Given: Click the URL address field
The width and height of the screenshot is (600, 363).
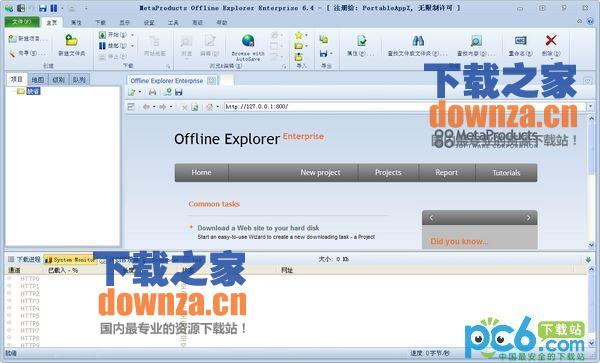Looking at the screenshot, I should [404, 107].
